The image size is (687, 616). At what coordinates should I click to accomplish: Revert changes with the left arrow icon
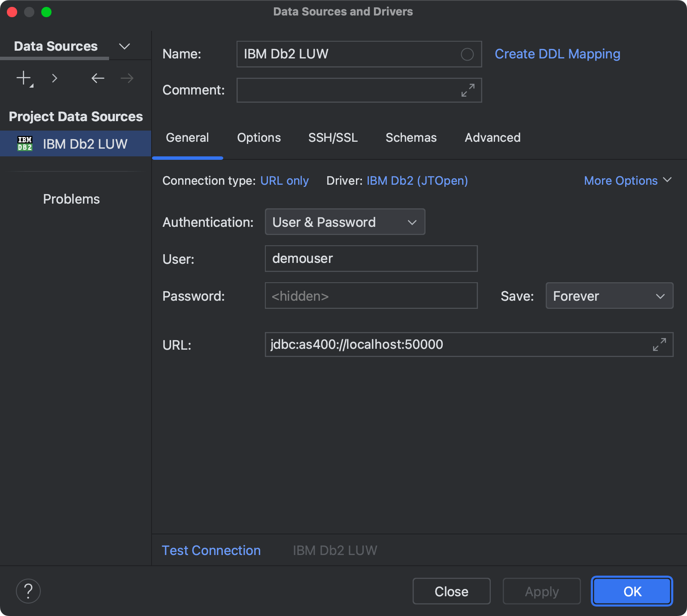tap(97, 78)
